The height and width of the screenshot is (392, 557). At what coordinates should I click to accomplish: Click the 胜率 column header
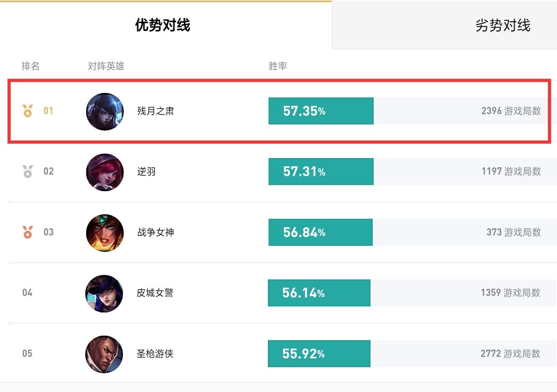(278, 66)
